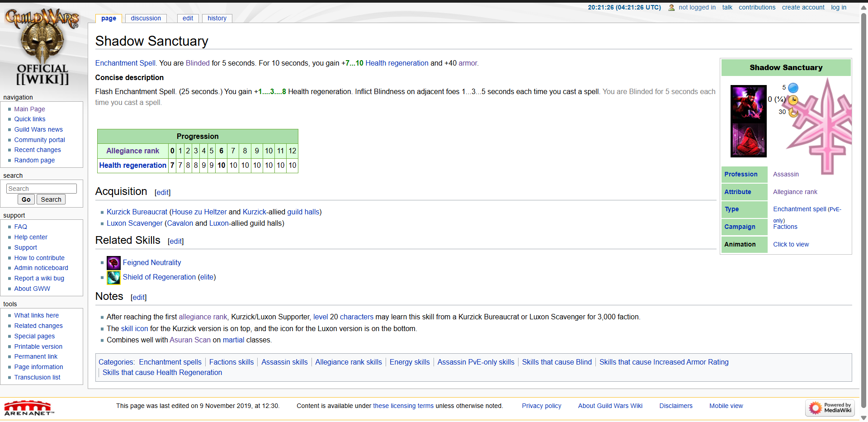Click the Feigned Neutrality skill icon
868x422 pixels.
coord(113,263)
